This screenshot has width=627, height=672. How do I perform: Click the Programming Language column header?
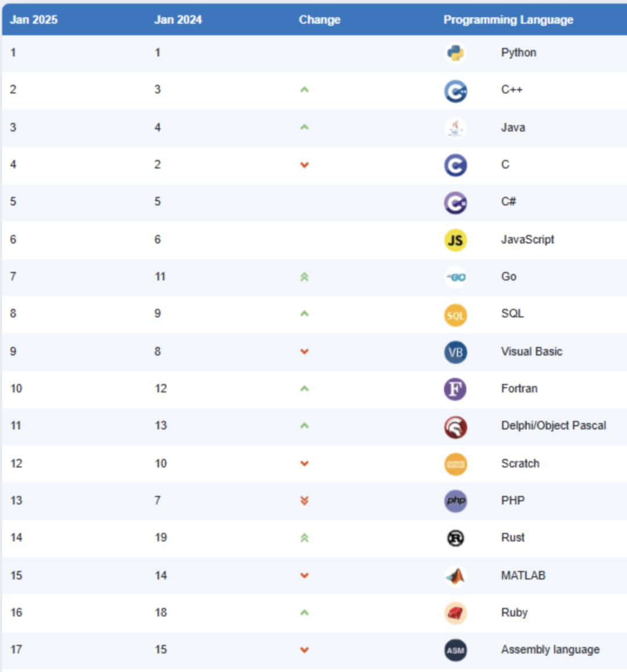coord(508,20)
